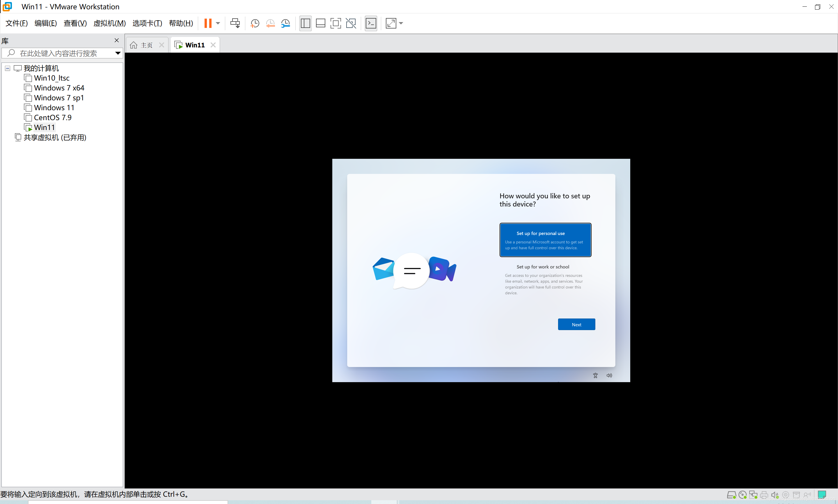838x504 pixels.
Task: Collapse the 我的计算机 tree node
Action: (8, 68)
